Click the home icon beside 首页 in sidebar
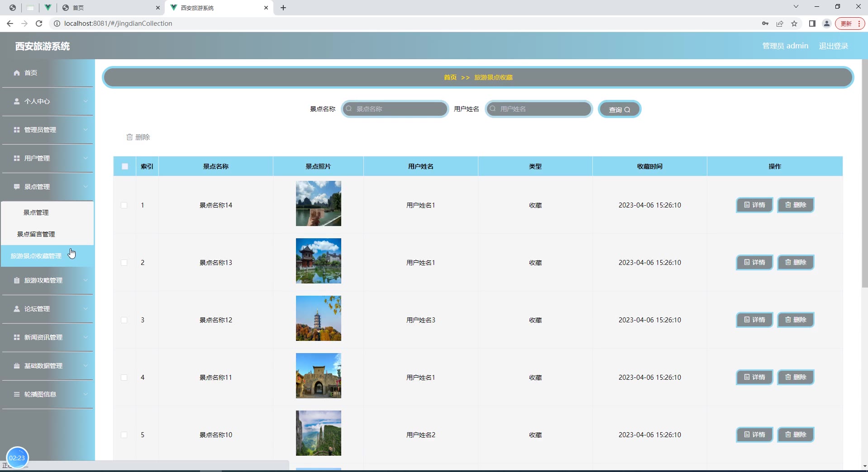 coord(17,73)
